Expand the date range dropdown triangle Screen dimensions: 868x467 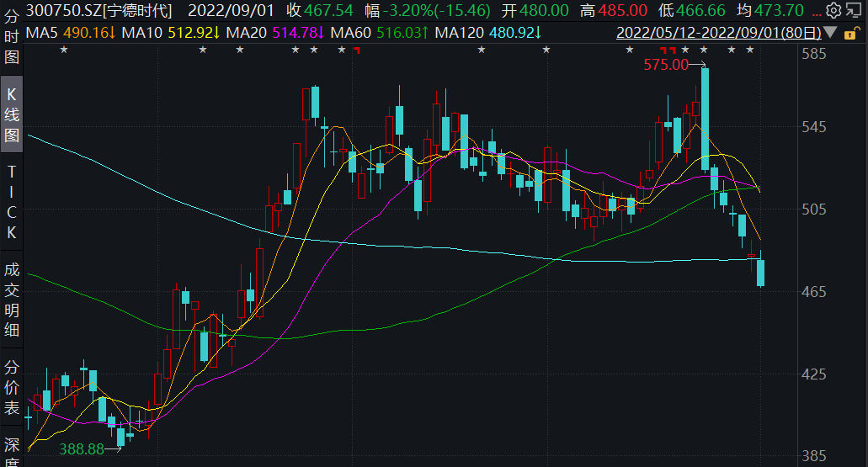point(831,34)
